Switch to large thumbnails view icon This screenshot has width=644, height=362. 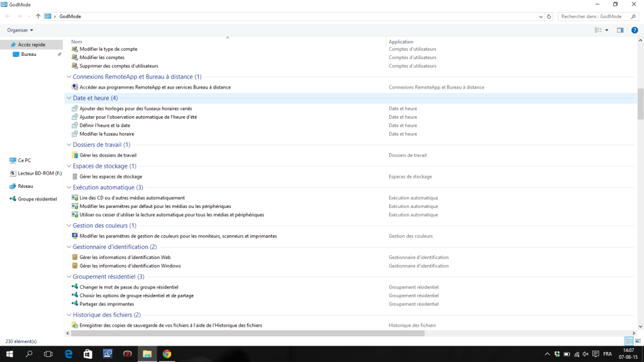(638, 341)
